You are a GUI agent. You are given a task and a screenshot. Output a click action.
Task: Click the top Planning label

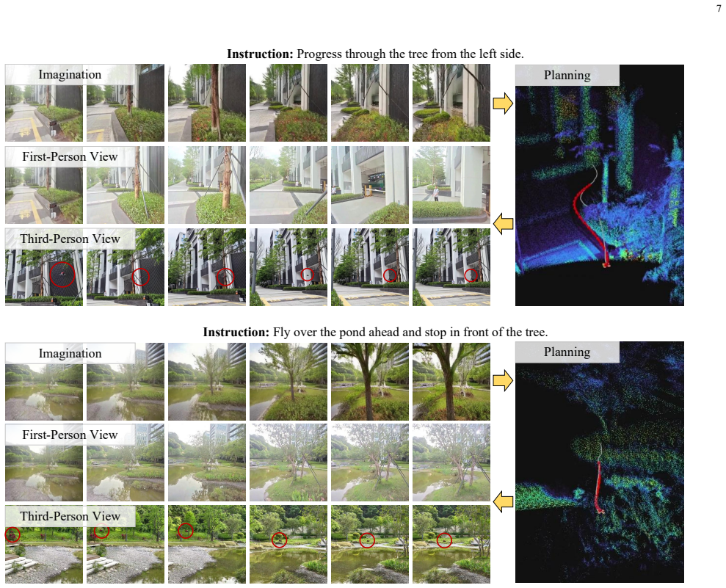(567, 75)
